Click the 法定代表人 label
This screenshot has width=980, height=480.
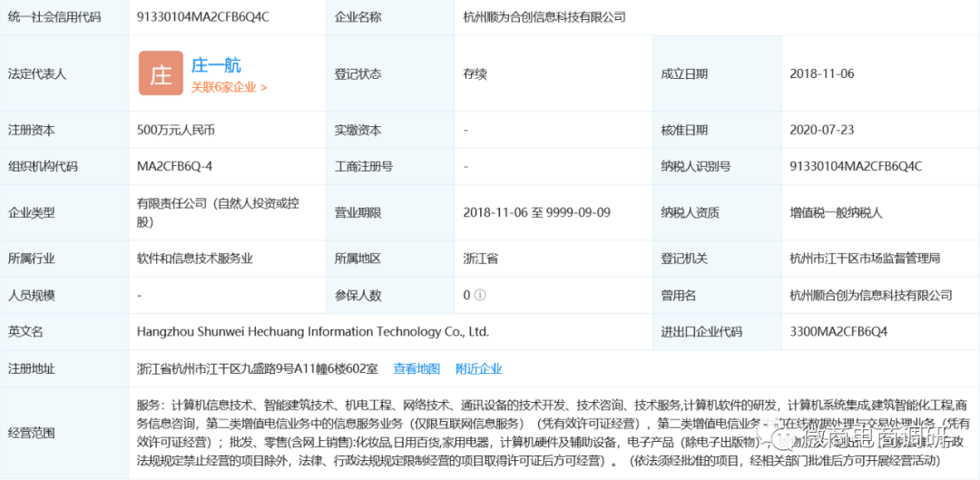point(37,73)
